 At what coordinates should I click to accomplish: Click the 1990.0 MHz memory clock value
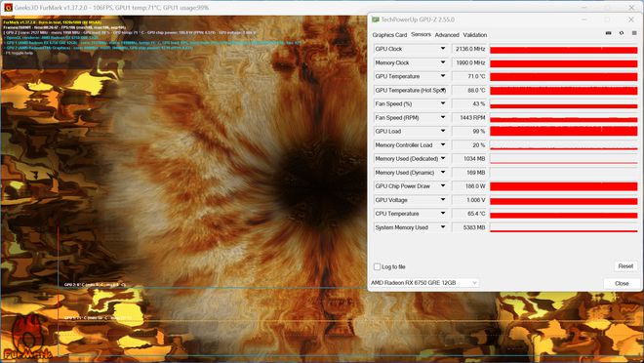(x=469, y=62)
